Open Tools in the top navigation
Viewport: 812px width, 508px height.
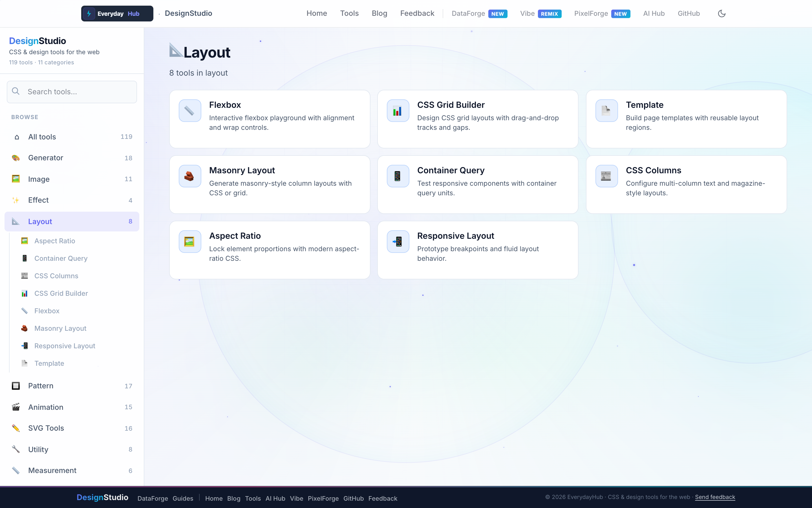point(349,14)
